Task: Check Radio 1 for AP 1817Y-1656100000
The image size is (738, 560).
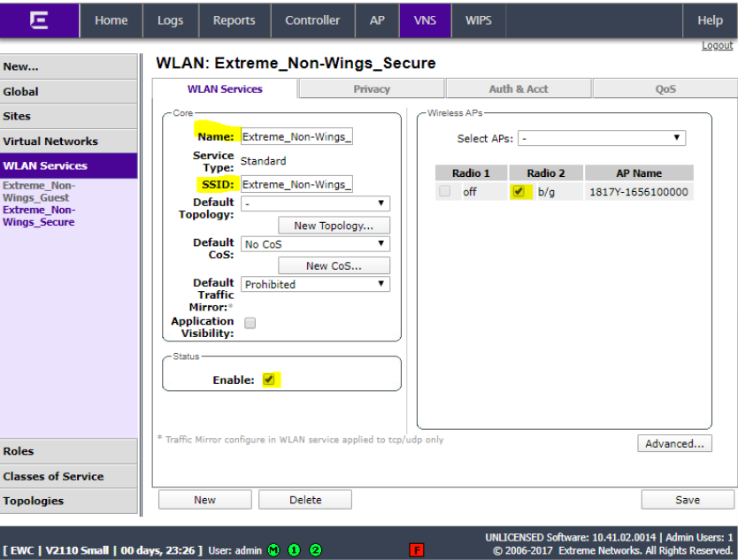Action: point(444,191)
